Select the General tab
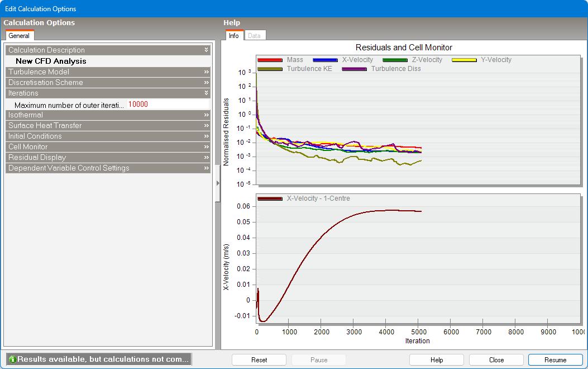The height and width of the screenshot is (369, 588). click(x=19, y=36)
